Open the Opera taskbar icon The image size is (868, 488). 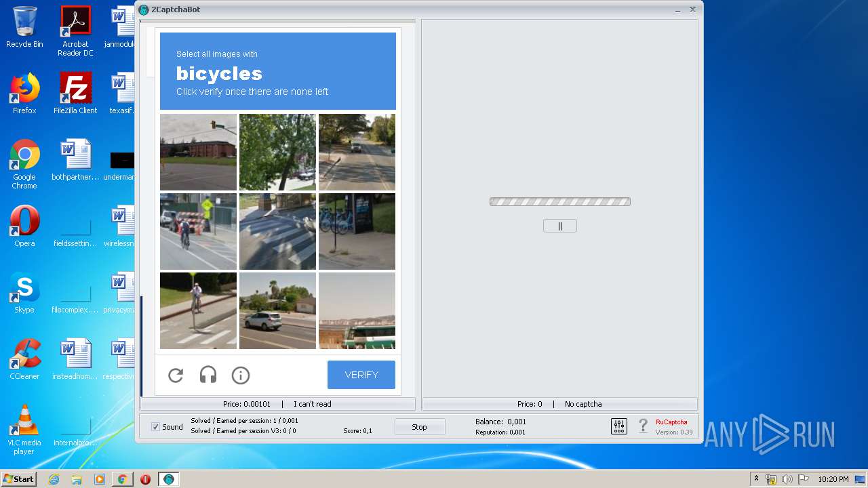[145, 479]
